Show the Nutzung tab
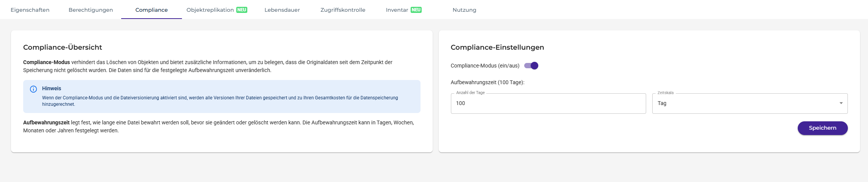 click(464, 10)
